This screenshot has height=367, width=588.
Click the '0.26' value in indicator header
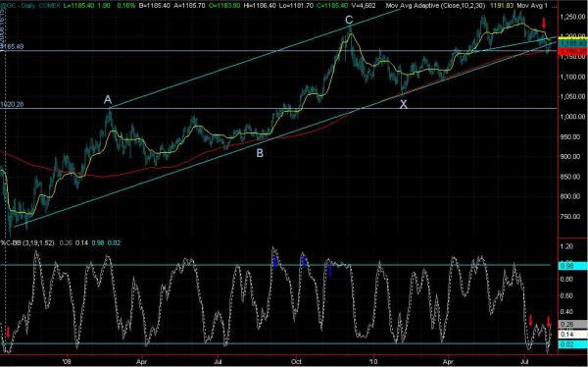coord(66,243)
